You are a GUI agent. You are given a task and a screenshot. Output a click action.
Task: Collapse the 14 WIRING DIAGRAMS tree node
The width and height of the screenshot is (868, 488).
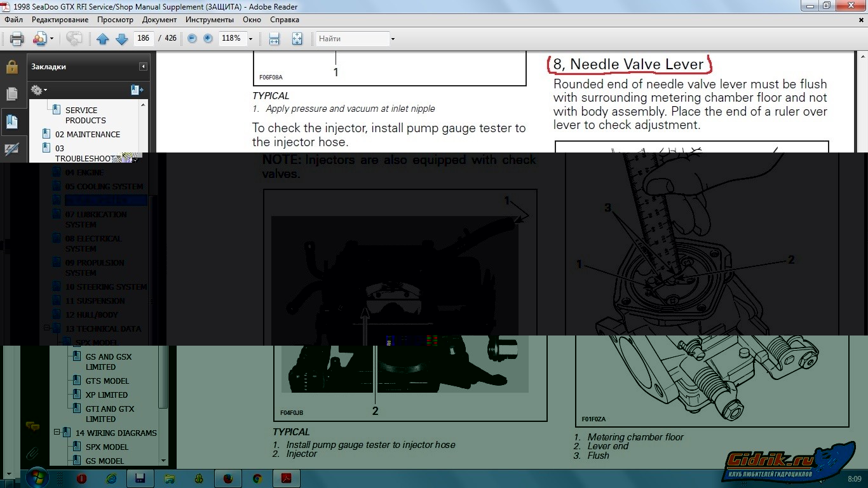pyautogui.click(x=57, y=433)
